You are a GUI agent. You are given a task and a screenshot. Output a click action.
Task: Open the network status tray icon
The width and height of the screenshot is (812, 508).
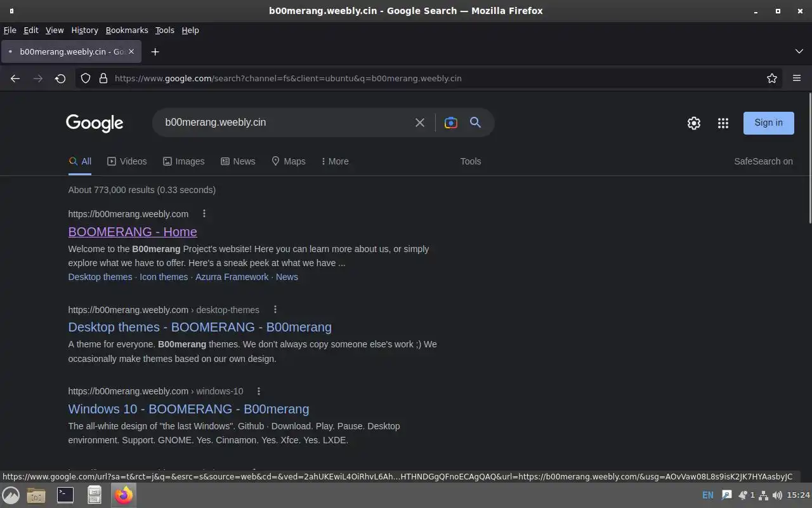click(764, 495)
